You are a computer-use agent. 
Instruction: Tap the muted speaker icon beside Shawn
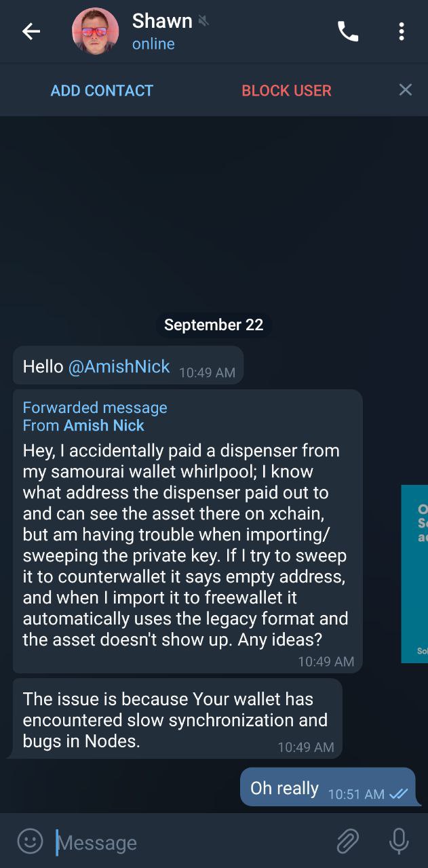click(203, 21)
